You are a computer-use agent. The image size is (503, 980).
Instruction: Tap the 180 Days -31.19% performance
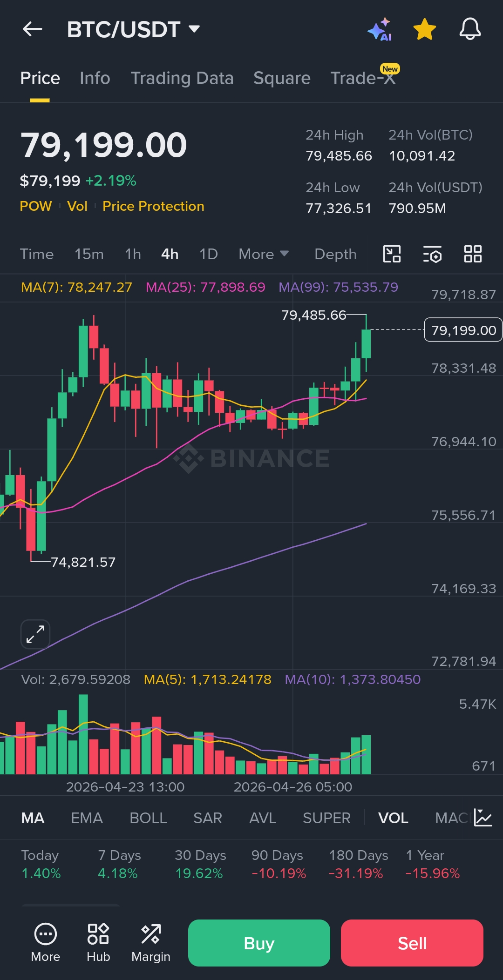(358, 864)
